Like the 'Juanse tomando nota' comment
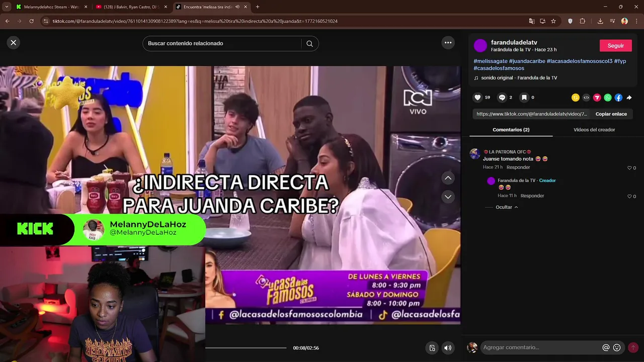 629,168
